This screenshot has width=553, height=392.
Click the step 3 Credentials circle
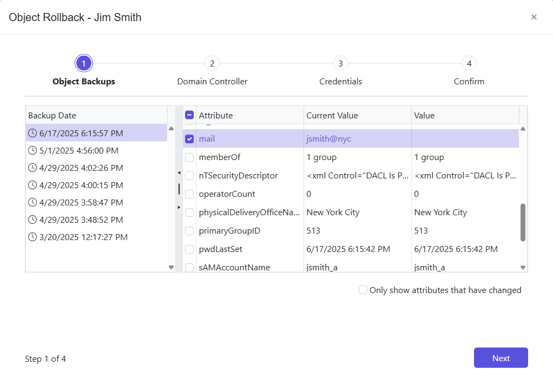click(x=340, y=63)
